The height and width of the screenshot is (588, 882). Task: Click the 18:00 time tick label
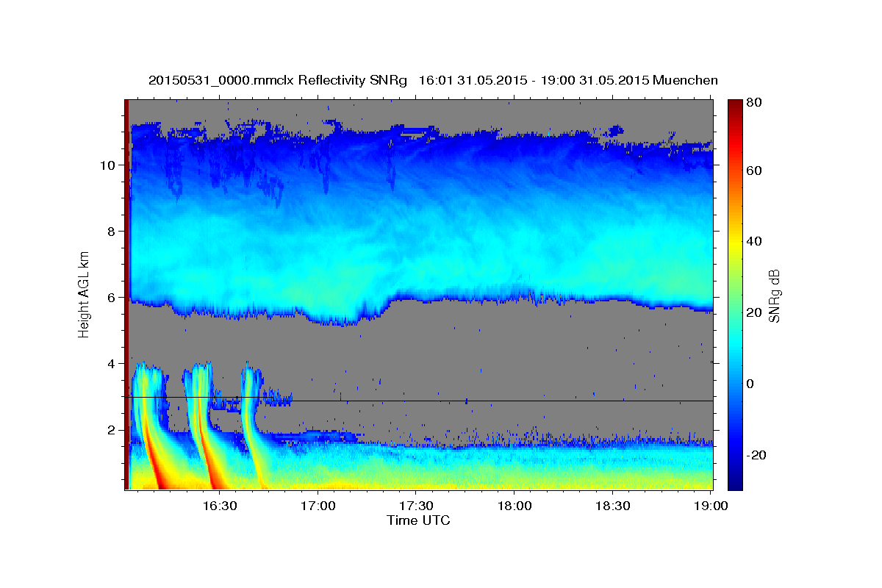(x=514, y=506)
